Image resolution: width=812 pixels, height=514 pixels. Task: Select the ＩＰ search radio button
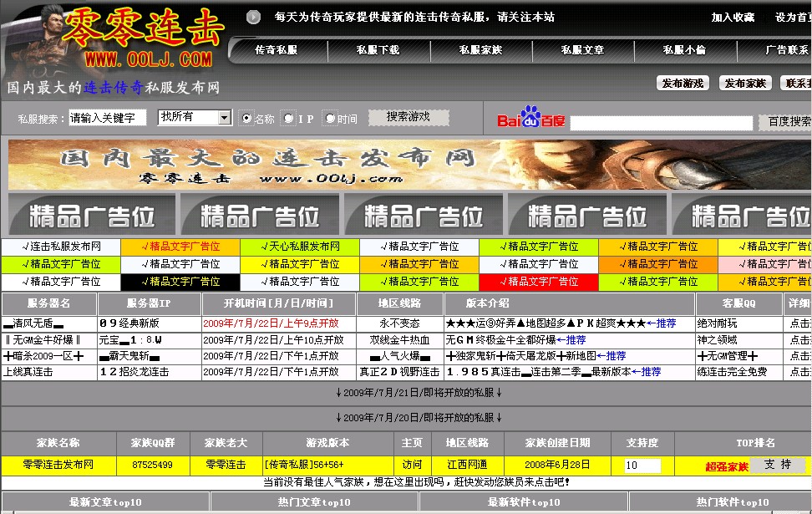point(290,118)
